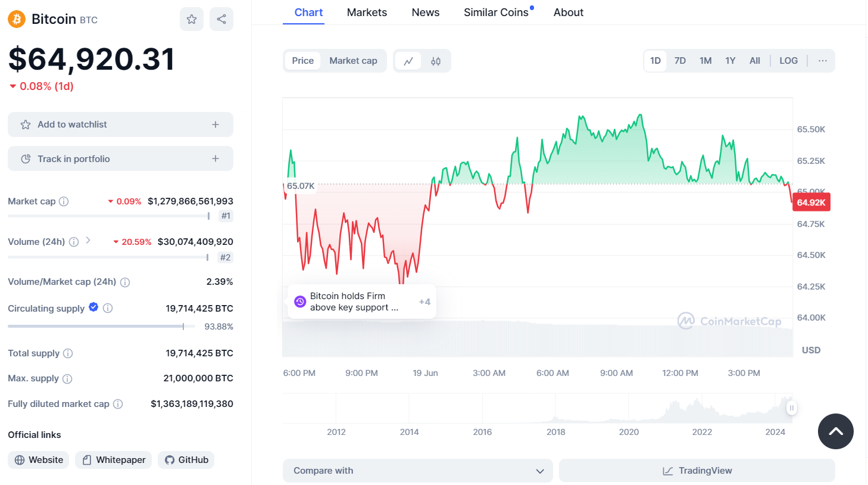Open Bitcoin holds Firm news card

point(362,301)
